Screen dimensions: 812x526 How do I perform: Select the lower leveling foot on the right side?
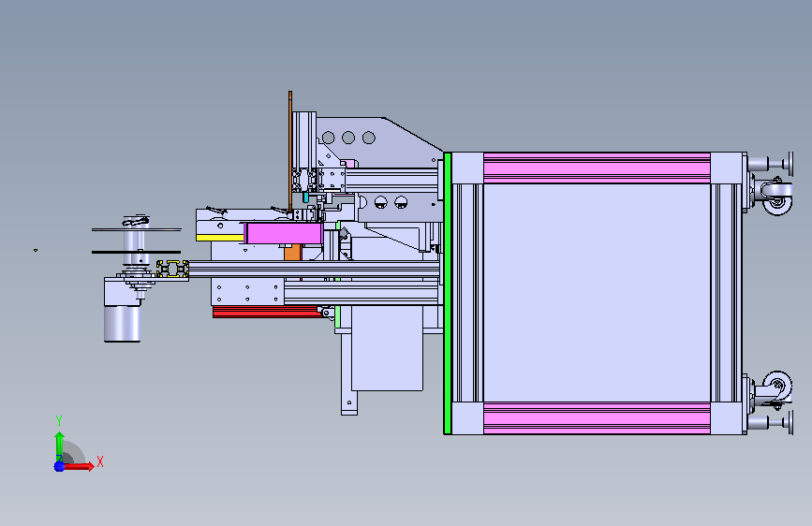tap(771, 422)
